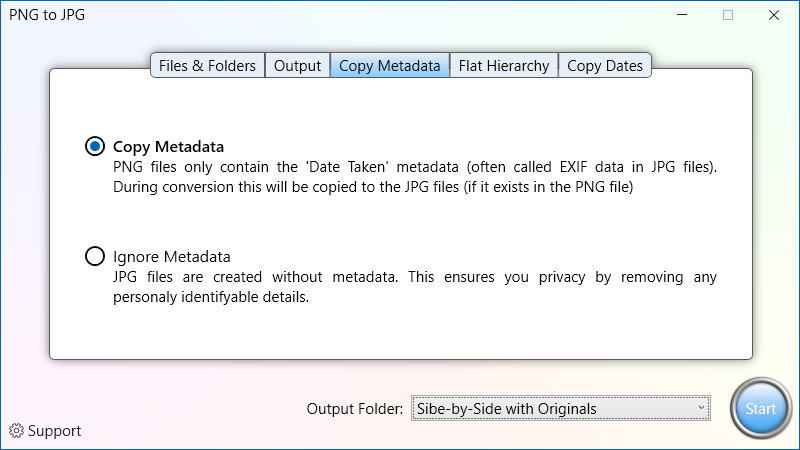Click the Ignore Metadata description paragraph
This screenshot has height=450, width=800.
coord(415,287)
